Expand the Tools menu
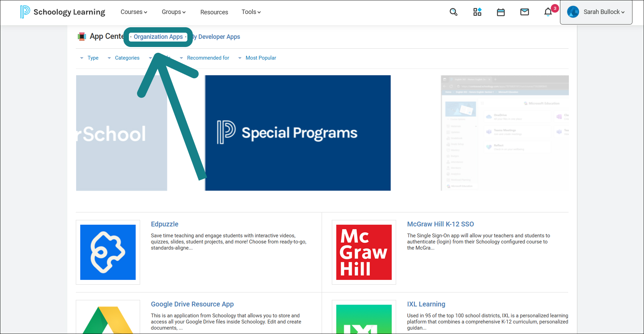The height and width of the screenshot is (334, 644). point(251,12)
